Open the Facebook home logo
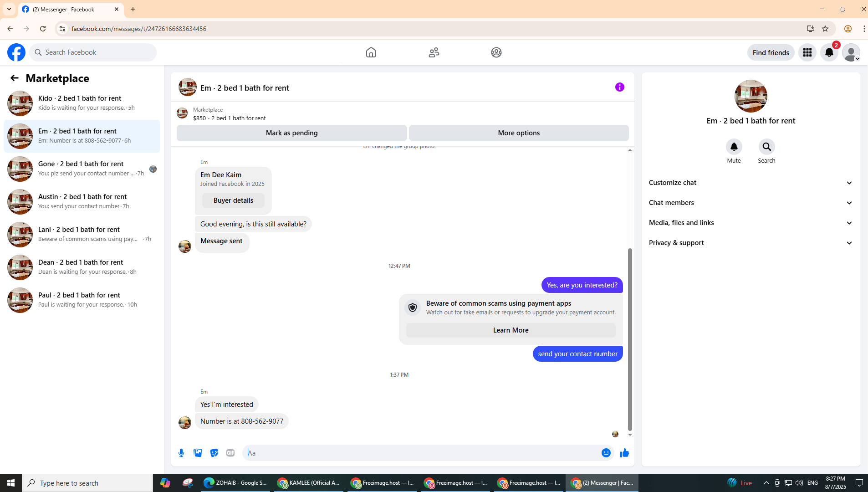The height and width of the screenshot is (492, 868). point(16,52)
